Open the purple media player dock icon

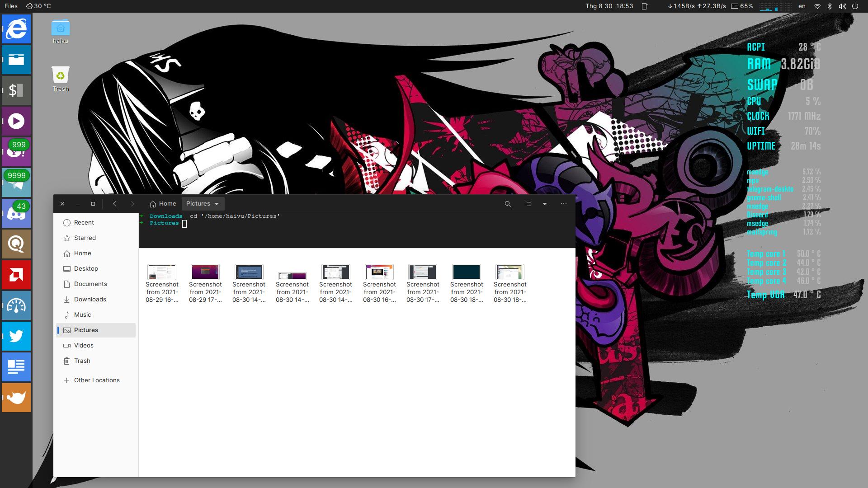(16, 121)
